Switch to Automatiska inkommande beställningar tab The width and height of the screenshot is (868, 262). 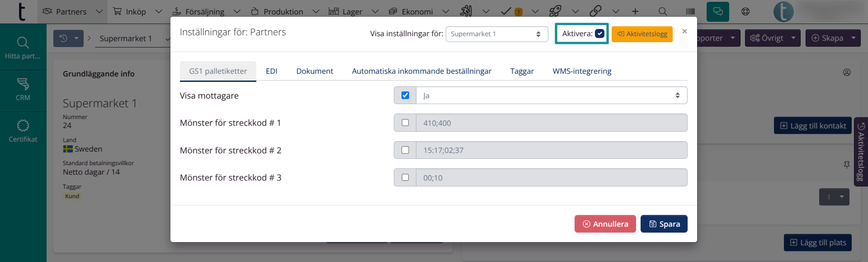421,71
